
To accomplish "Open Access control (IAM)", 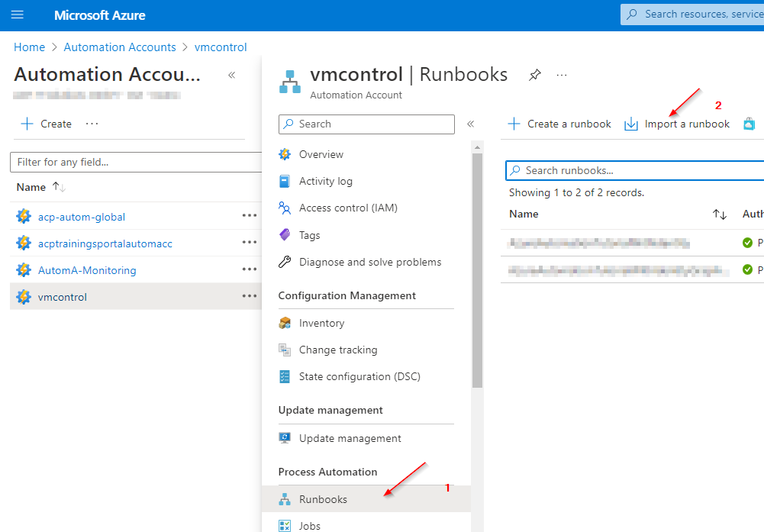I will point(348,208).
